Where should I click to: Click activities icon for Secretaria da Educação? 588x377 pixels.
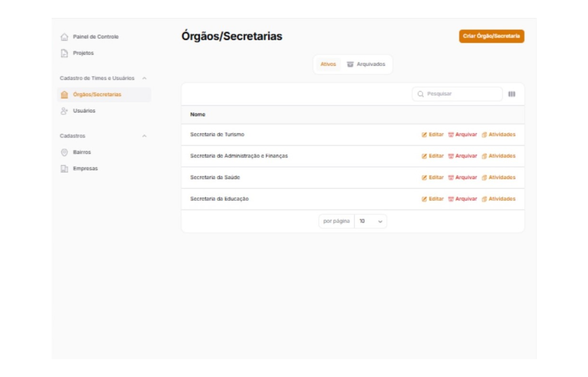pos(484,199)
